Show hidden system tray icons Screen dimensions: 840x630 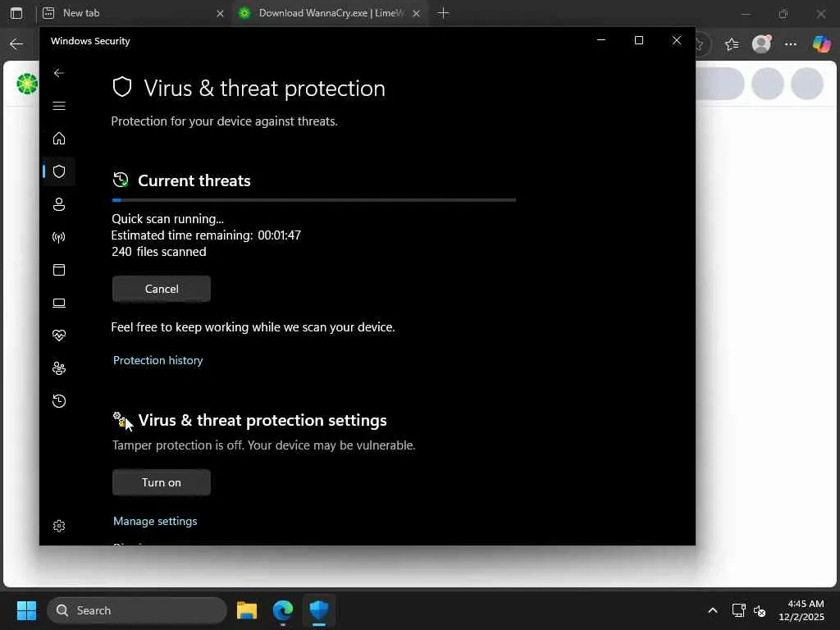713,610
